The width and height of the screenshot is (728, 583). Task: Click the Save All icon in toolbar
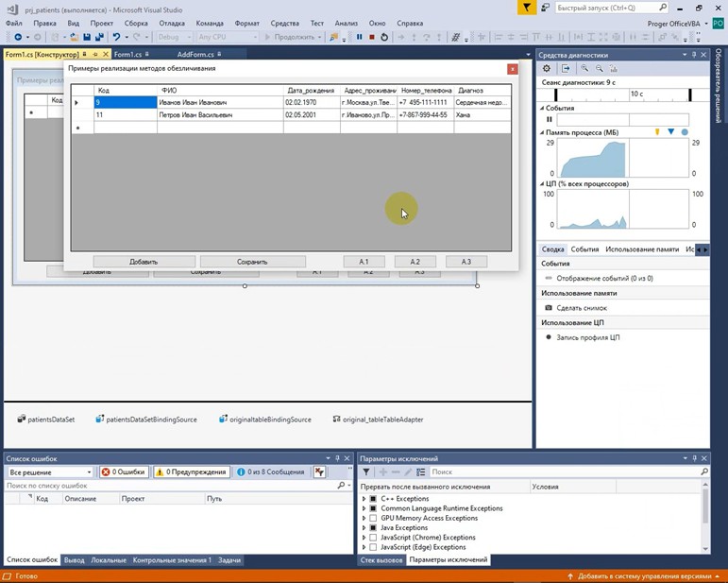pyautogui.click(x=98, y=38)
